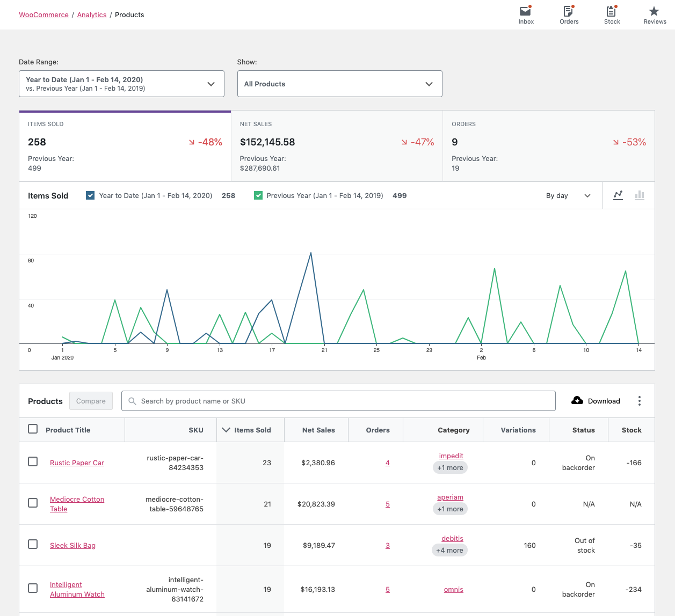Change the chart interval from By day

click(x=569, y=195)
